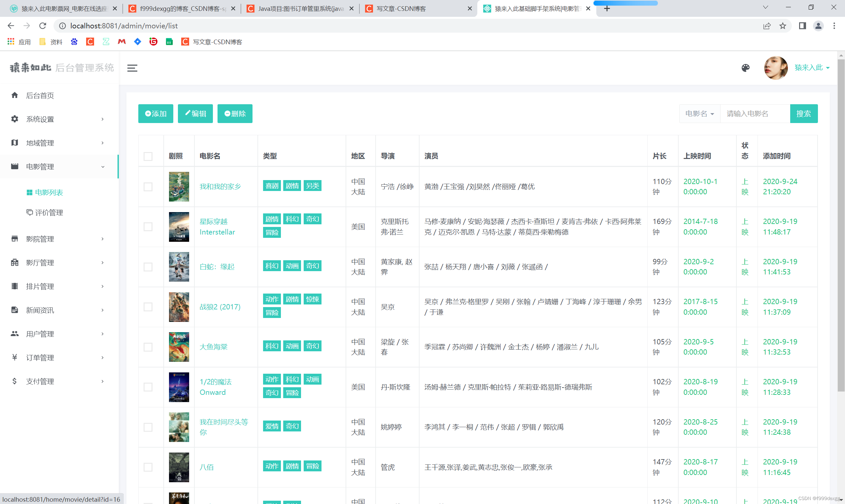This screenshot has height=504, width=845.
Task: Click into the 请输入电影名 search field
Action: [x=755, y=113]
